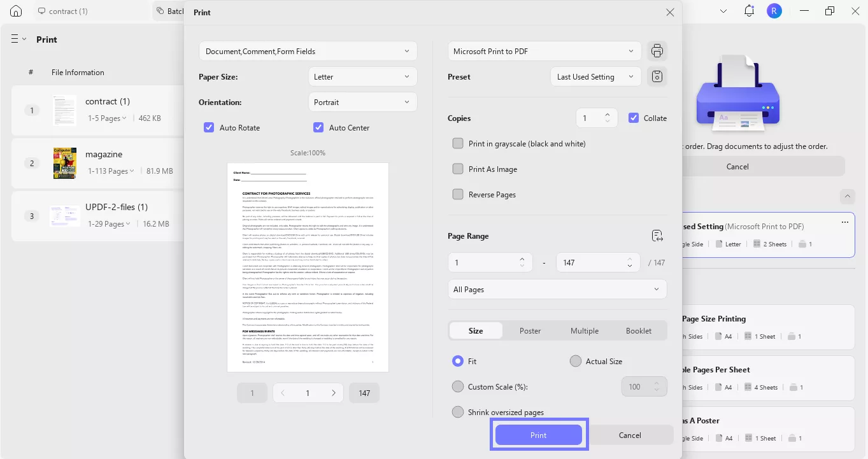Select the Fit radio button

click(458, 361)
